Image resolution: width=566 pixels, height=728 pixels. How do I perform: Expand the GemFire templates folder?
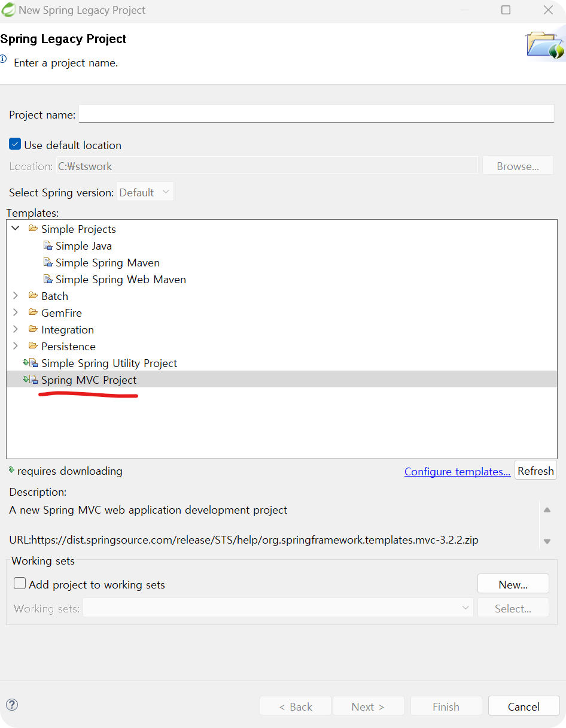pyautogui.click(x=16, y=313)
